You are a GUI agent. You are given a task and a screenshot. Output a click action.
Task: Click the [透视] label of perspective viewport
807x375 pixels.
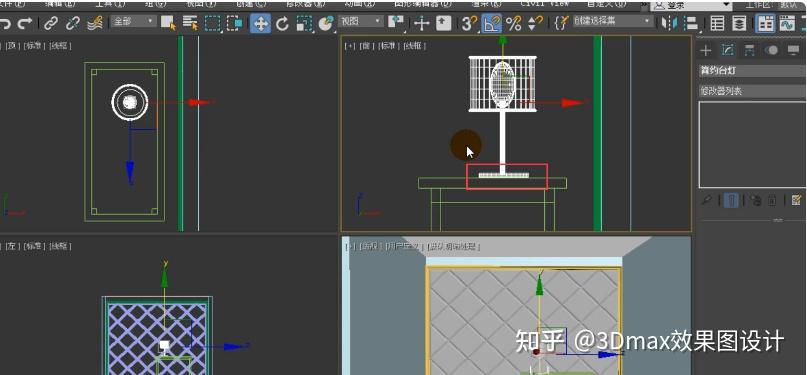pos(371,246)
